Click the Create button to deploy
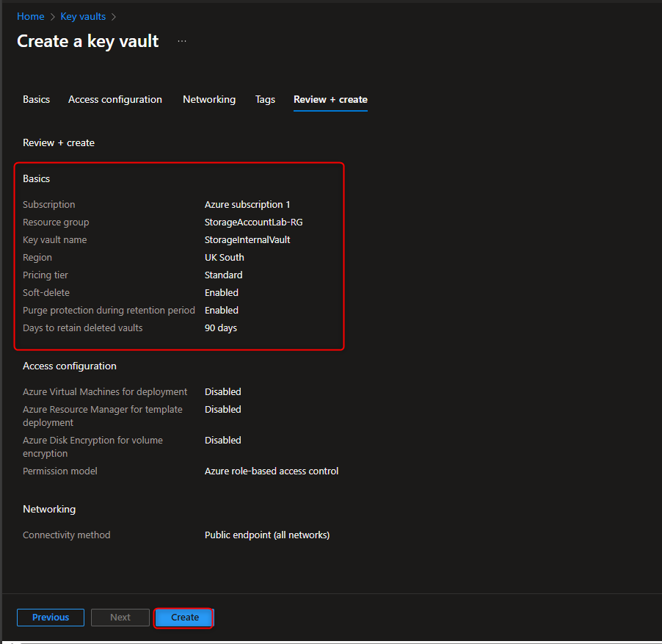 click(x=183, y=617)
